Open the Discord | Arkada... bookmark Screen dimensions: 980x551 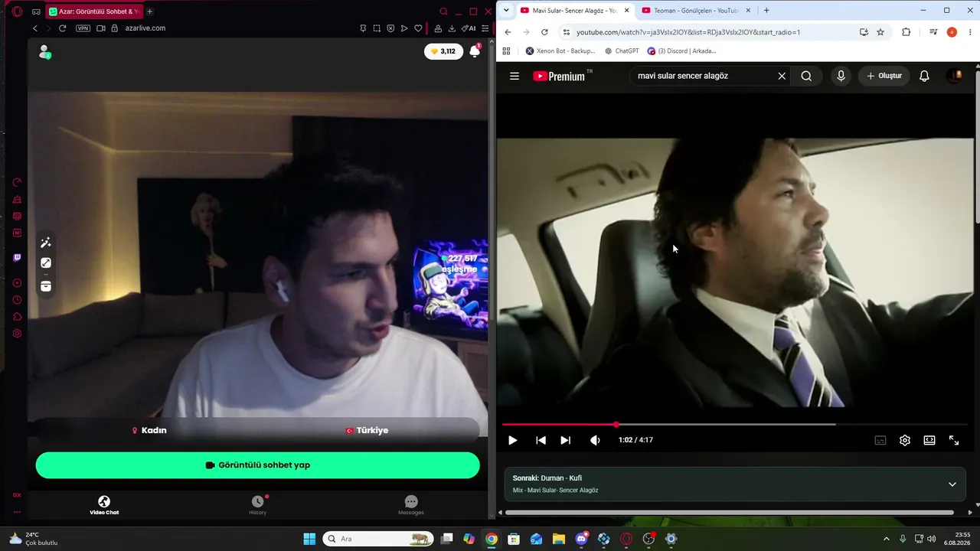pos(682,51)
